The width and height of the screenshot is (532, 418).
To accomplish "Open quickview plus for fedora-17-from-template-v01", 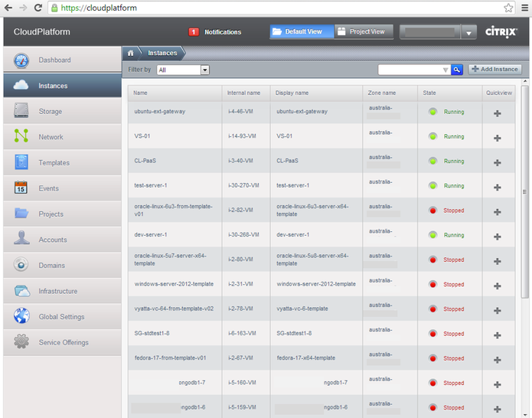I will [498, 360].
